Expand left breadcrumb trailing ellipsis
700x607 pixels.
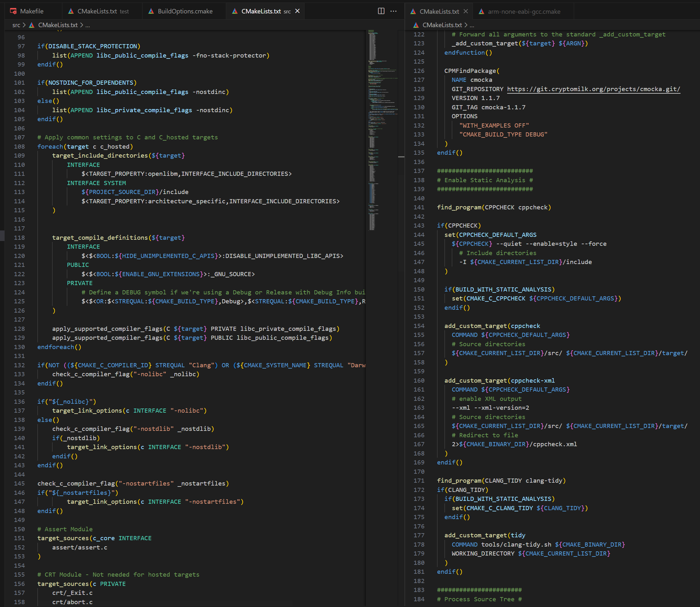[x=88, y=25]
